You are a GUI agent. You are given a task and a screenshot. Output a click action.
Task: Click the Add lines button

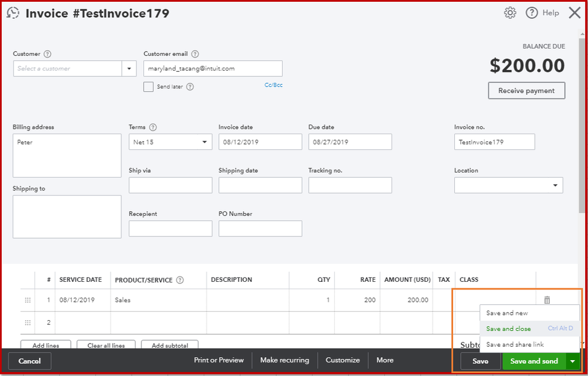[46, 345]
